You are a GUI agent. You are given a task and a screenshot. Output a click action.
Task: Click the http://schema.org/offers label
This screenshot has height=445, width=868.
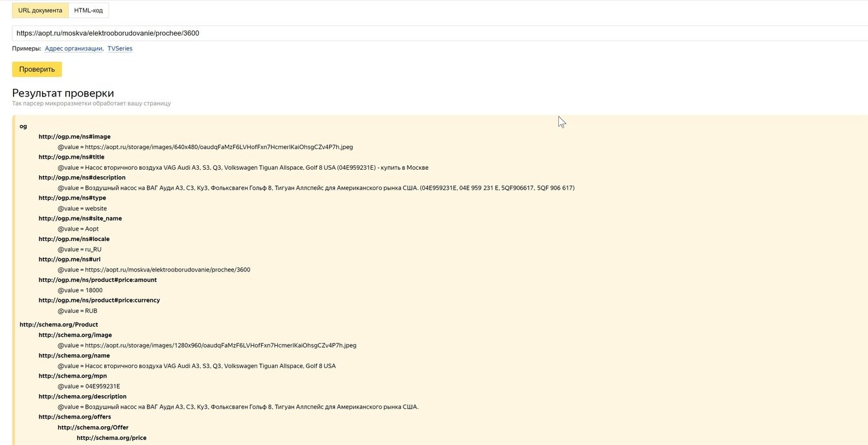pos(75,416)
